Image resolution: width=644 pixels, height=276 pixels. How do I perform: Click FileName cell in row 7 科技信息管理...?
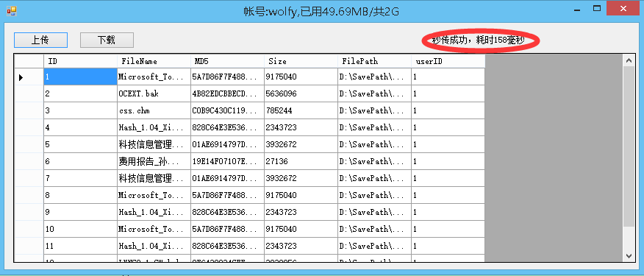[x=154, y=178]
